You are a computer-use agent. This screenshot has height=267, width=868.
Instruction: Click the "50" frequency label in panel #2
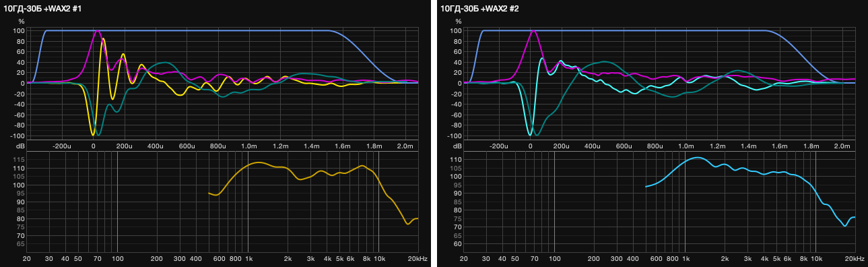click(x=516, y=259)
